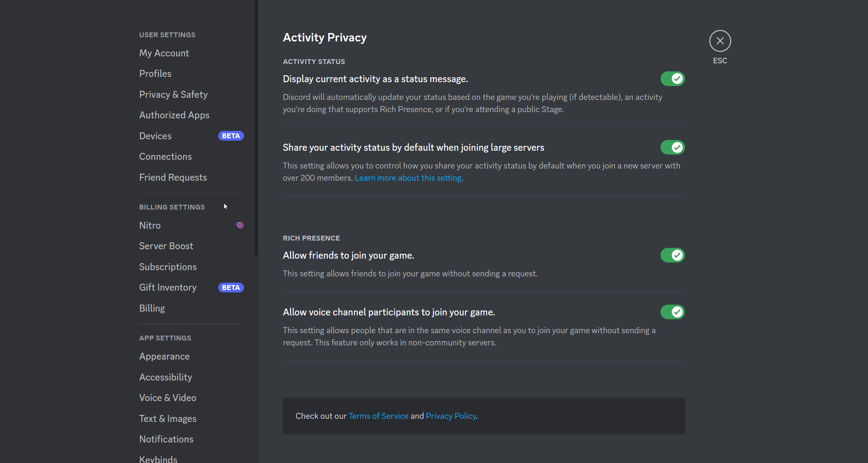Open the Connections settings page
The height and width of the screenshot is (463, 868).
click(165, 156)
